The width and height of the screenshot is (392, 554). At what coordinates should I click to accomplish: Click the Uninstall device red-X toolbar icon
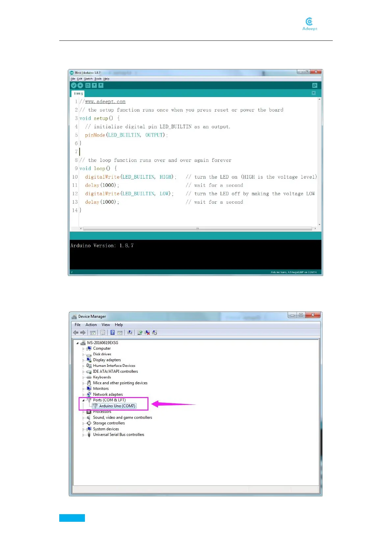pos(147,333)
